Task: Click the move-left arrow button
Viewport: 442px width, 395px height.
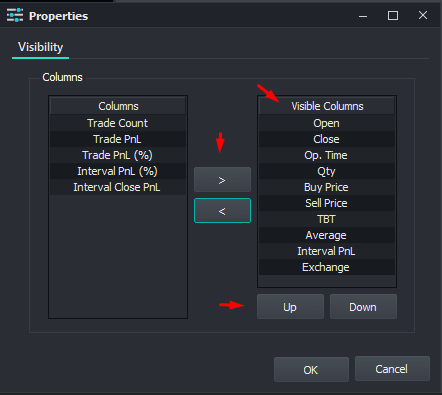Action: coord(222,211)
